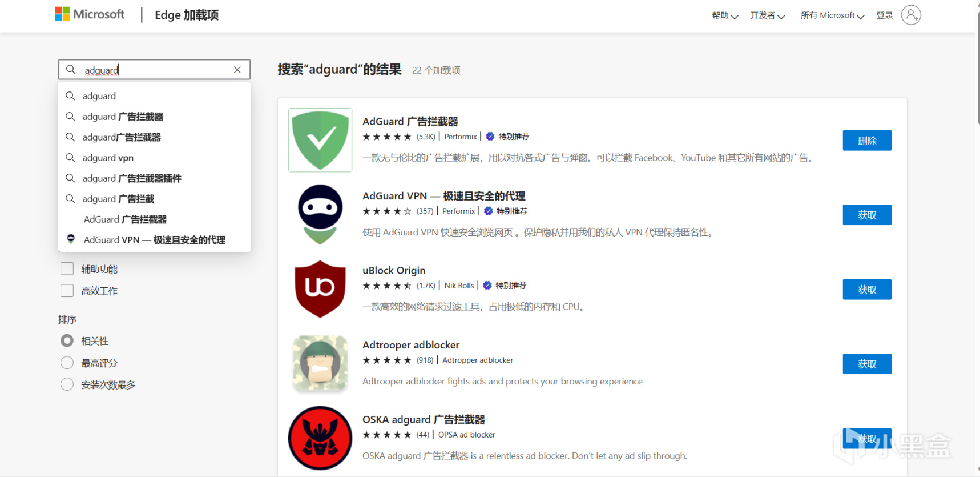Click the VPN icon in the suggestion list

tap(71, 239)
